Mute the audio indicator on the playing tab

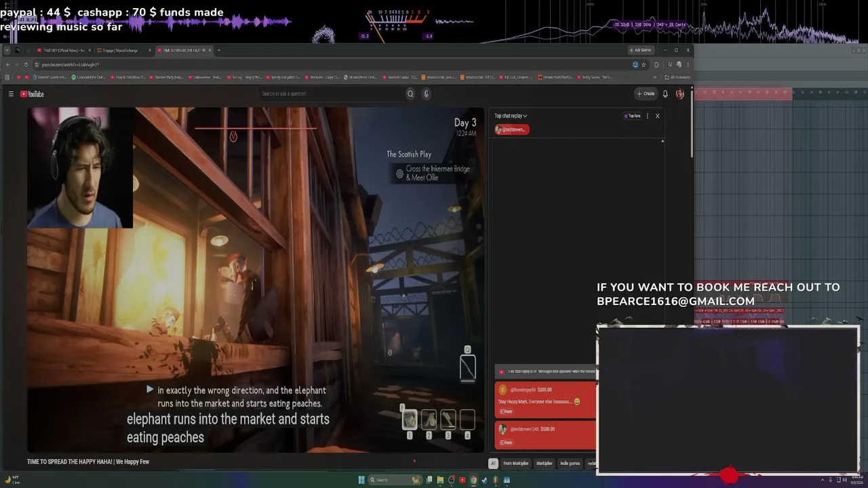(x=204, y=50)
